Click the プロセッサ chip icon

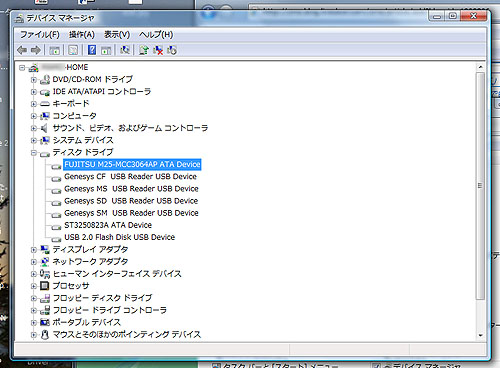[44, 286]
